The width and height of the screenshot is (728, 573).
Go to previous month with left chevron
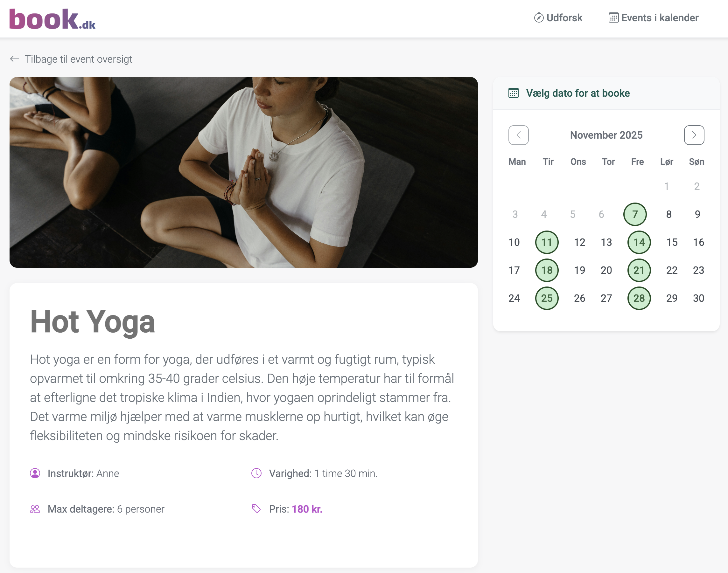tap(518, 135)
